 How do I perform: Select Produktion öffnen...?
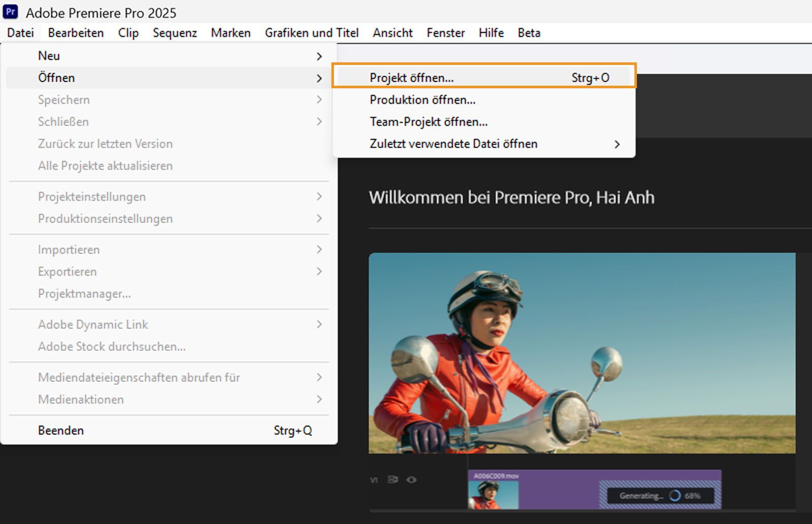pyautogui.click(x=484, y=100)
